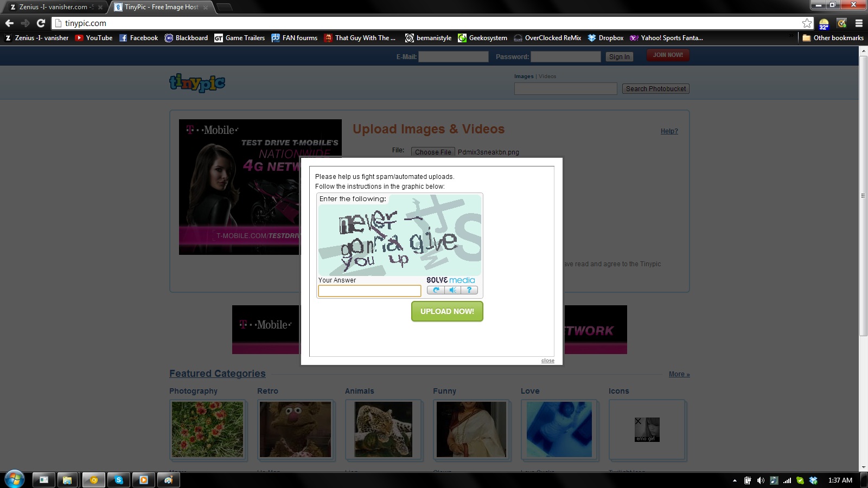Open the Dropbox tray icon
The image size is (868, 488).
813,480
